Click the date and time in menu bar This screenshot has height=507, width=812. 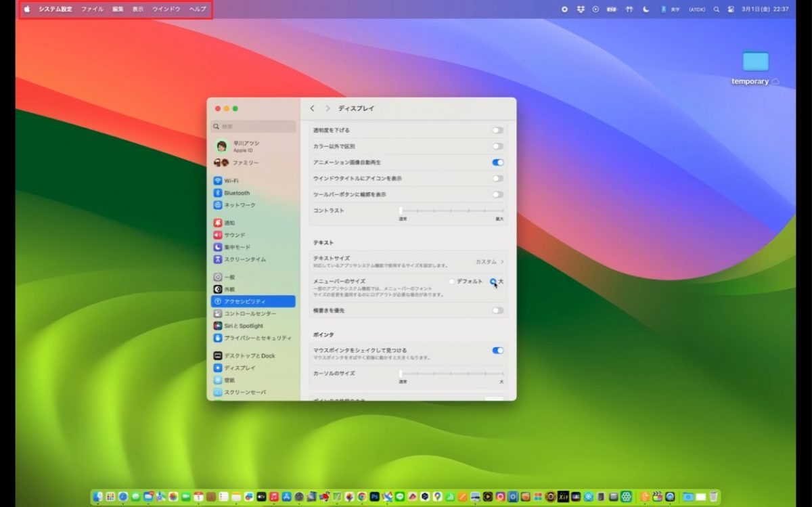point(765,9)
